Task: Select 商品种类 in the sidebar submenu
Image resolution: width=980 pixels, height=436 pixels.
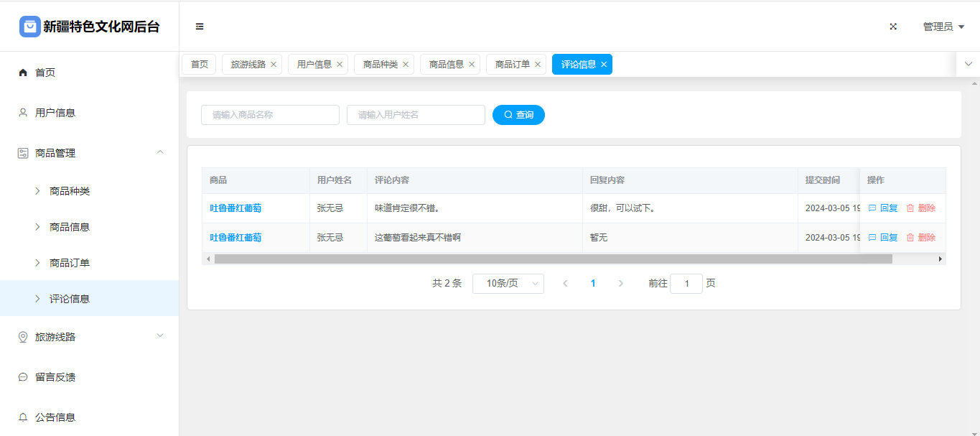Action: [70, 191]
